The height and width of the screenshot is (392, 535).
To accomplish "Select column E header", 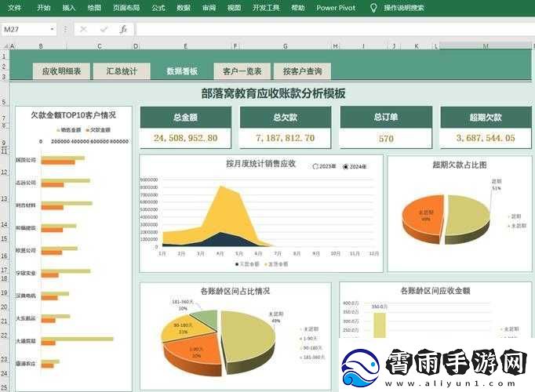I will pos(185,46).
